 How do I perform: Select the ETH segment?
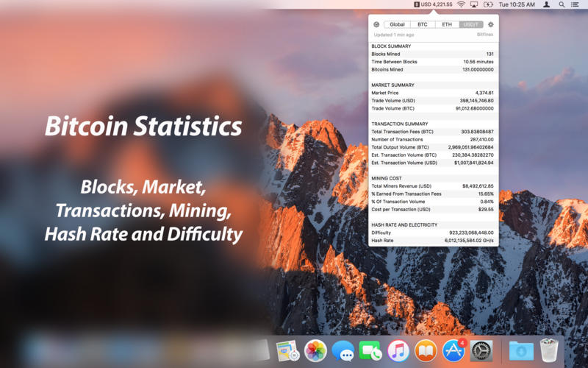point(447,24)
